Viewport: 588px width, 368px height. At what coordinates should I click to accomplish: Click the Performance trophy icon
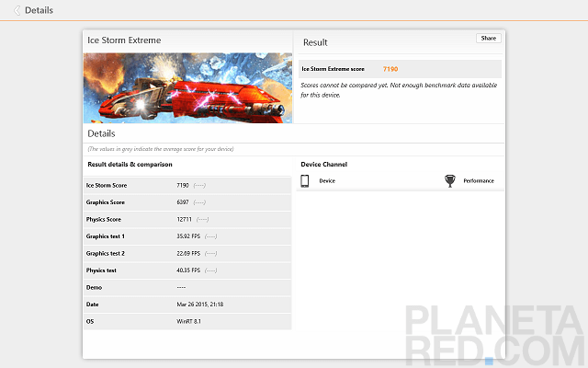(x=450, y=181)
